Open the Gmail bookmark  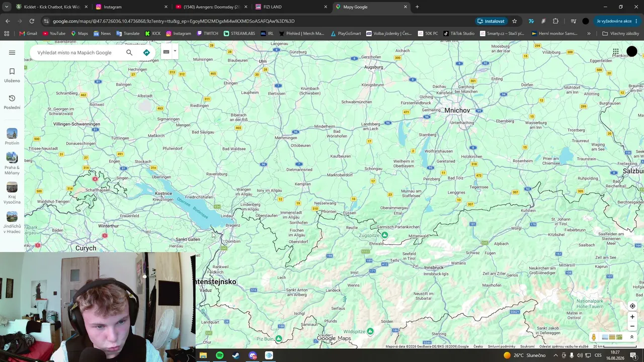coord(28,34)
